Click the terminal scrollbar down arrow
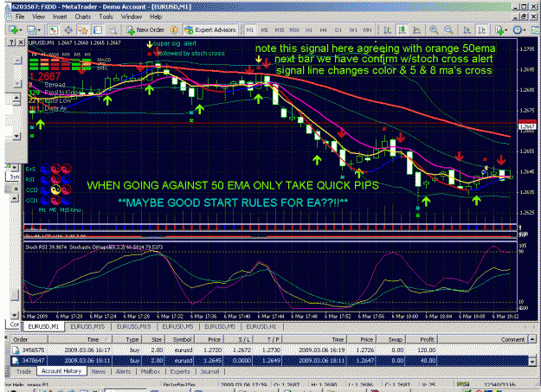Screen dimensions: 541x392 pos(532,362)
